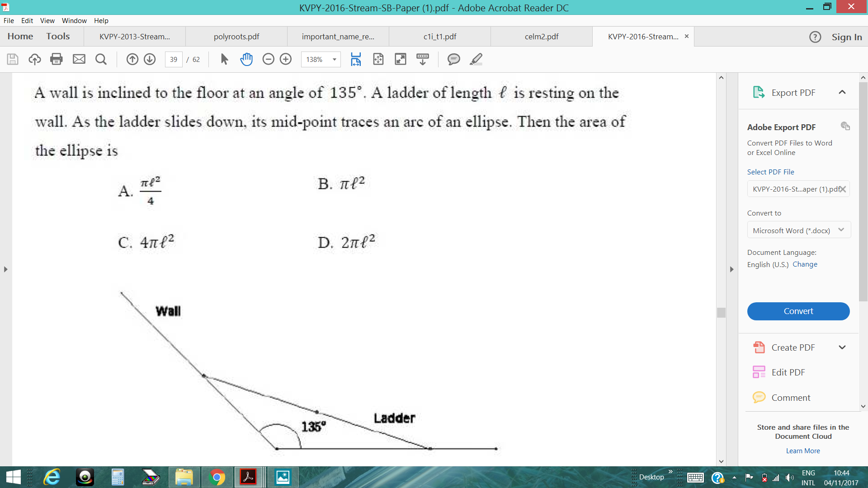Add a sticky note comment icon

[x=453, y=59]
